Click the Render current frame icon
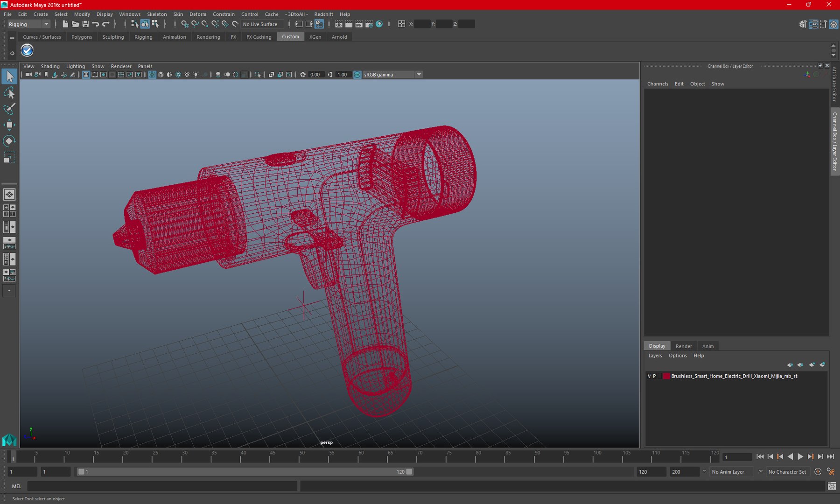This screenshot has width=840, height=504. coord(349,24)
